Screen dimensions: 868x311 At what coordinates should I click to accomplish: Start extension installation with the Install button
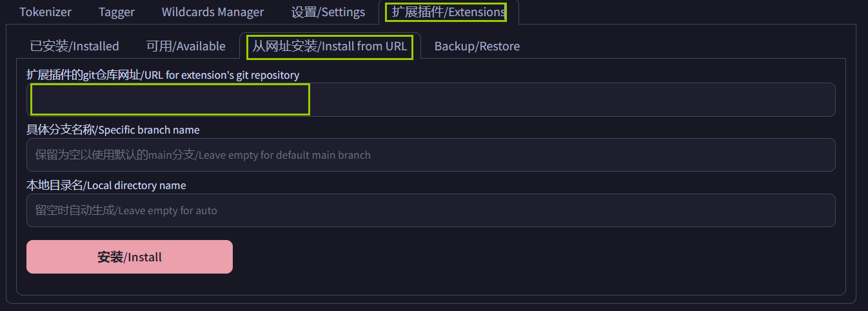tap(130, 257)
